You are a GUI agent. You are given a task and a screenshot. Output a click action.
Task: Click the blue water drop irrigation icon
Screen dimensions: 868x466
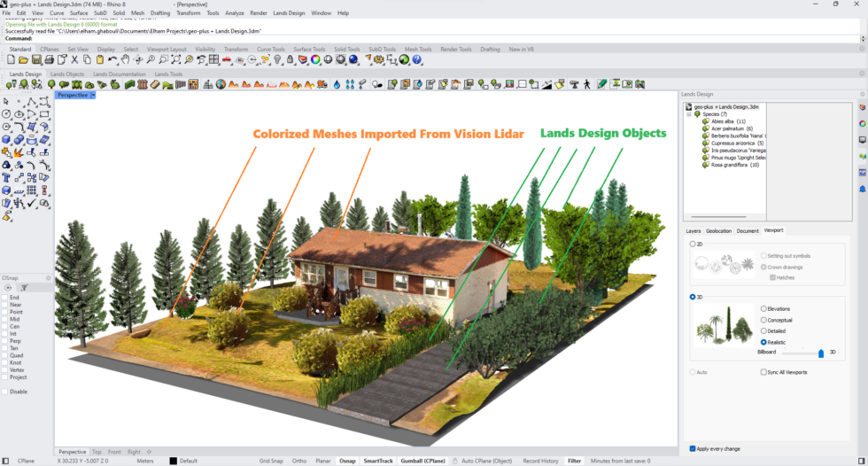pos(337,85)
